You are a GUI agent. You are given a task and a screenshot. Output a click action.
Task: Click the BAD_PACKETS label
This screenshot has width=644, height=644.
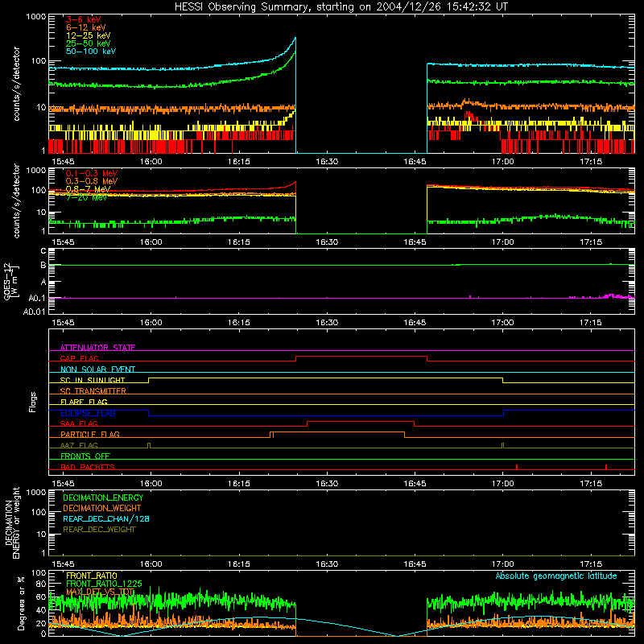(88, 467)
